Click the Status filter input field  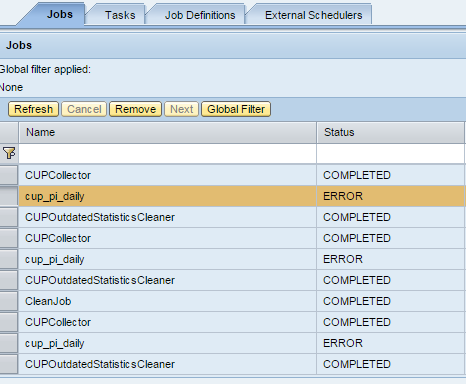pyautogui.click(x=391, y=154)
